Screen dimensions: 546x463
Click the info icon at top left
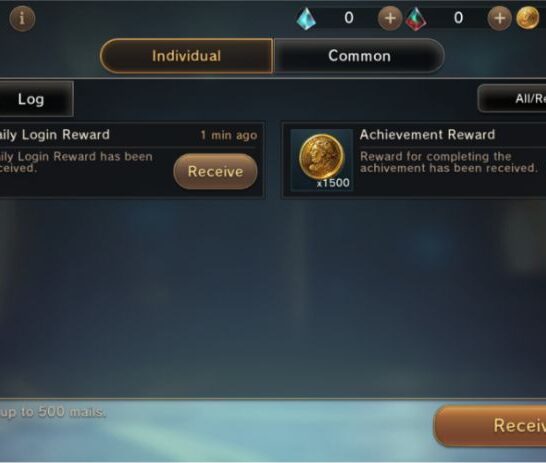[x=22, y=18]
